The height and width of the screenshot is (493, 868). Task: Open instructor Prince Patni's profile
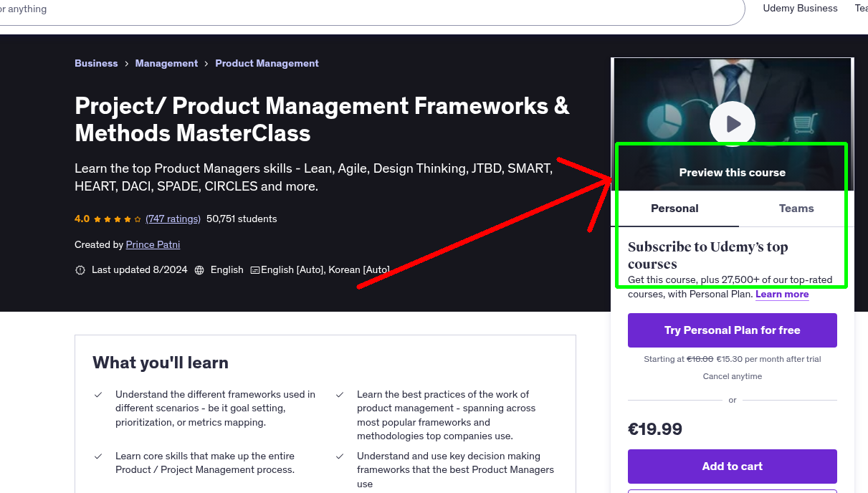click(153, 244)
